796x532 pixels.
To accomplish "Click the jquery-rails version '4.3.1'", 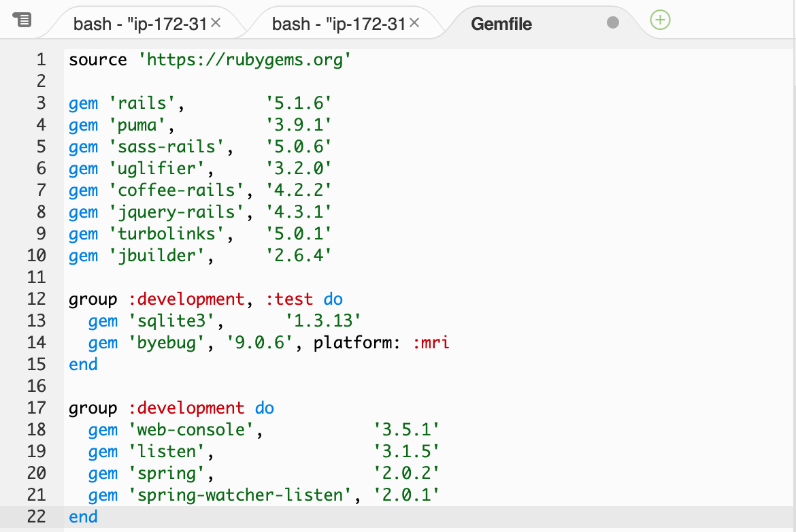I will 299,213.
